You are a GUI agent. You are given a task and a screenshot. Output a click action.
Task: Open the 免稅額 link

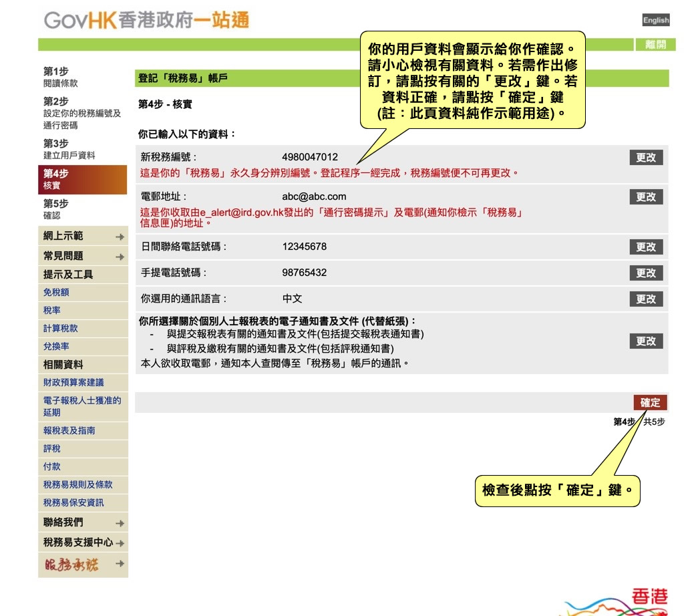click(56, 292)
